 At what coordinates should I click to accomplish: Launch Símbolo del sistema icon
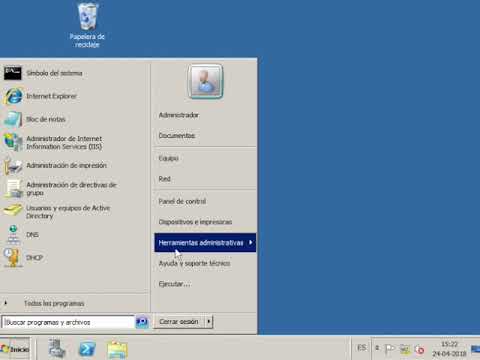pyautogui.click(x=13, y=73)
